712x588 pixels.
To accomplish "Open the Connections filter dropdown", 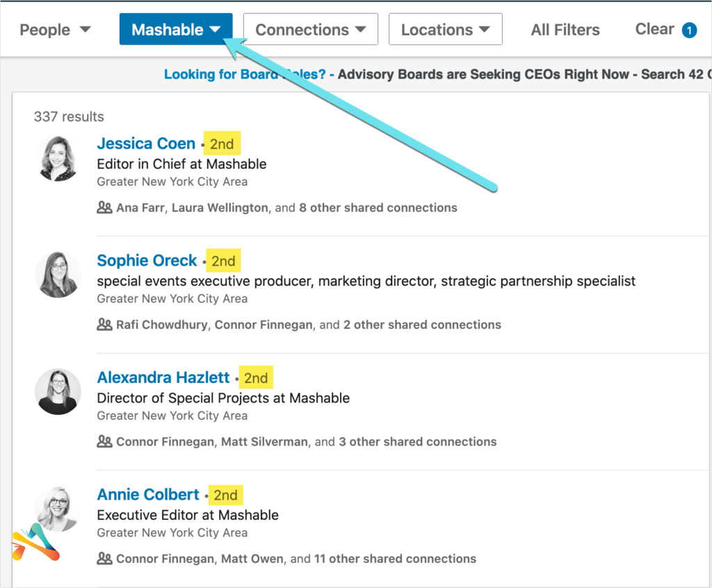I will pos(310,30).
